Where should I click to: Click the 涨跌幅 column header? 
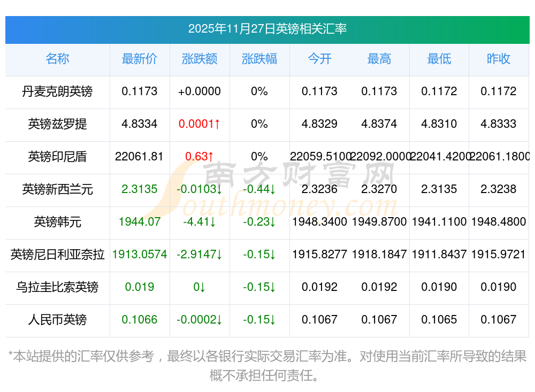click(259, 59)
